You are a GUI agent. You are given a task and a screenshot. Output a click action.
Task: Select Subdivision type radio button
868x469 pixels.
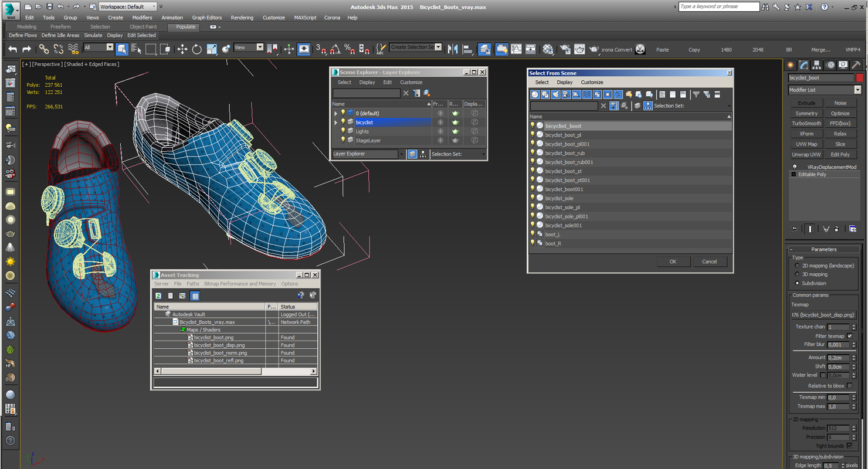(x=797, y=283)
